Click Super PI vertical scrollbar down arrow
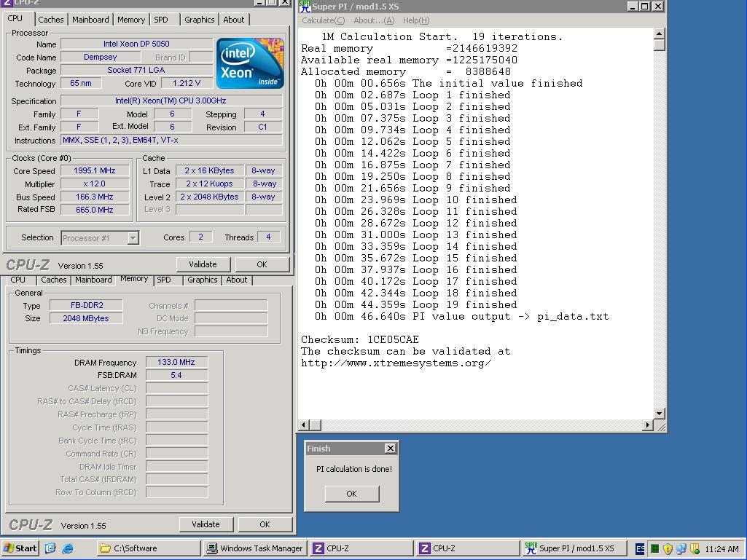Image resolution: width=747 pixels, height=560 pixels. pos(660,414)
